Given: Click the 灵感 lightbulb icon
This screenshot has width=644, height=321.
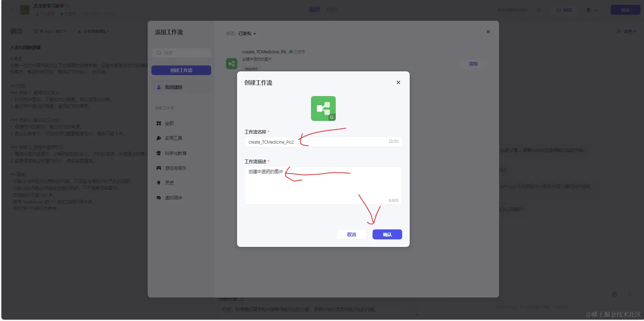Looking at the screenshot, I should [159, 183].
